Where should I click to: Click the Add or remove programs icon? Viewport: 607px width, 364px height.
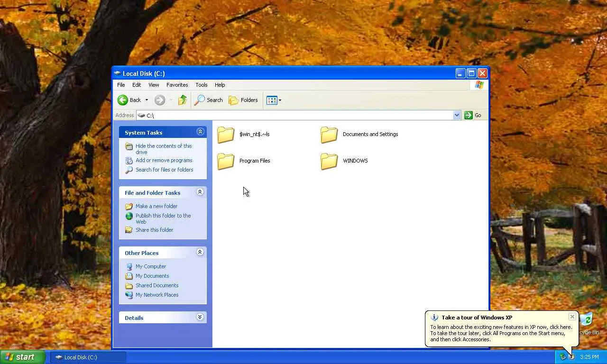129,161
